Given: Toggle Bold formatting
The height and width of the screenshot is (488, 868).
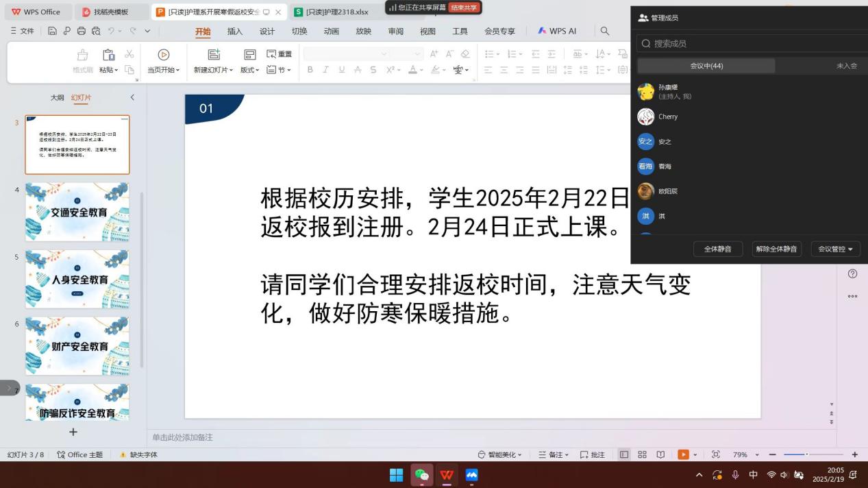Looking at the screenshot, I should (310, 70).
